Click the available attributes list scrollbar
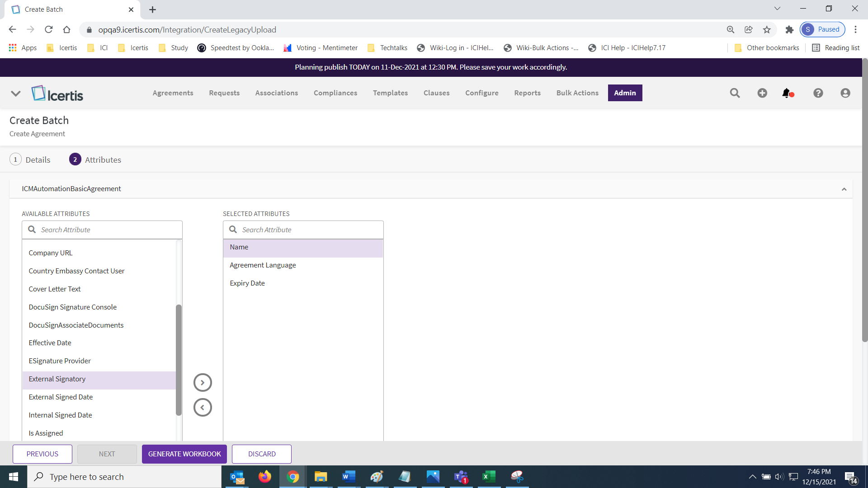 click(179, 360)
